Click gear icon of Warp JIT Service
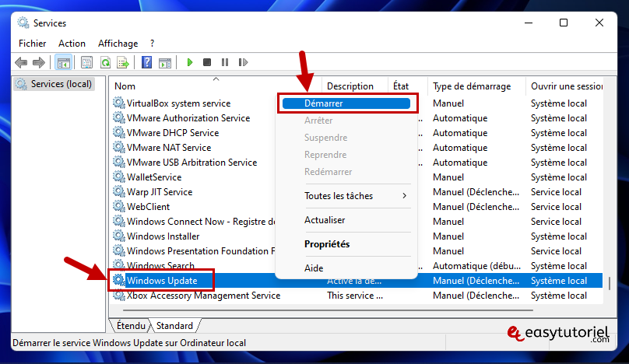Image resolution: width=629 pixels, height=364 pixels. (119, 192)
